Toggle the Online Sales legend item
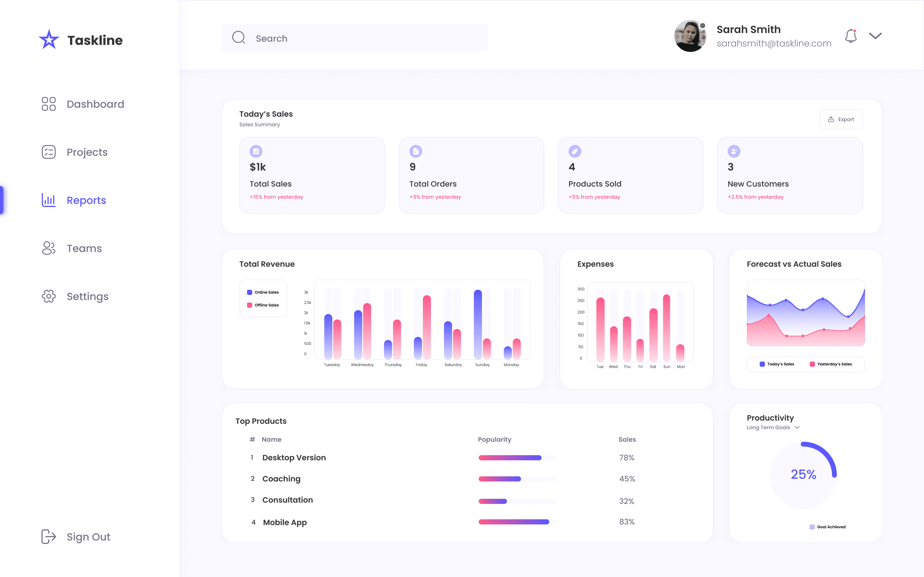 point(263,292)
